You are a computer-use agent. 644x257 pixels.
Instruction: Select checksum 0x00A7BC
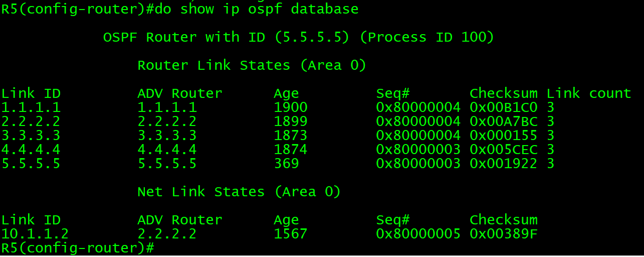(503, 121)
